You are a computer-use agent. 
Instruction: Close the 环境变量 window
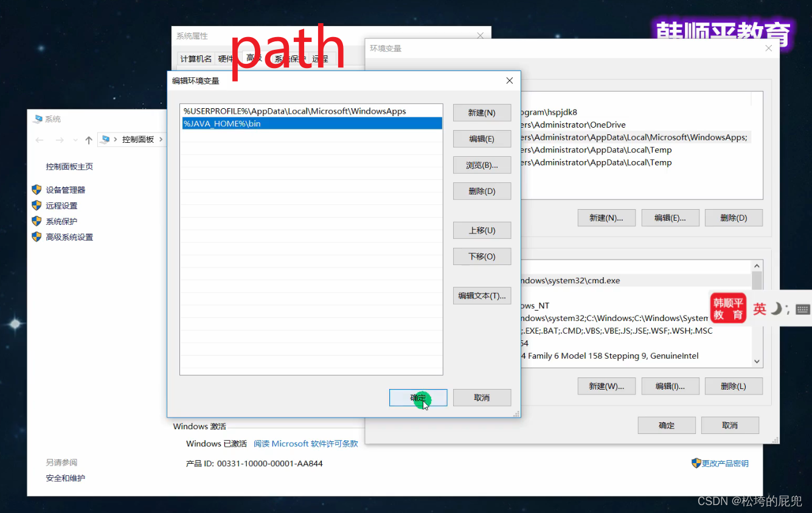(768, 48)
